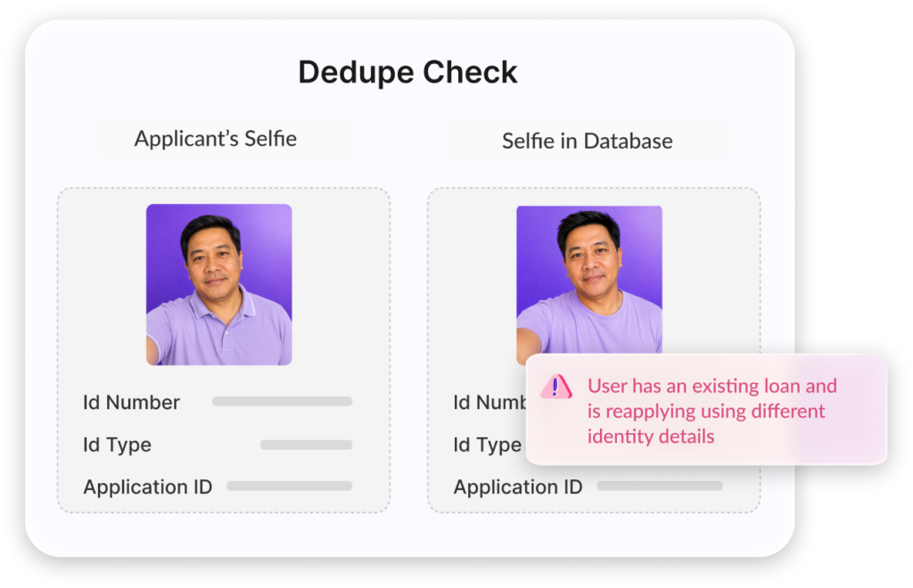Click the warning triangle icon in the alert
This screenshot has width=913, height=588.
[x=556, y=387]
